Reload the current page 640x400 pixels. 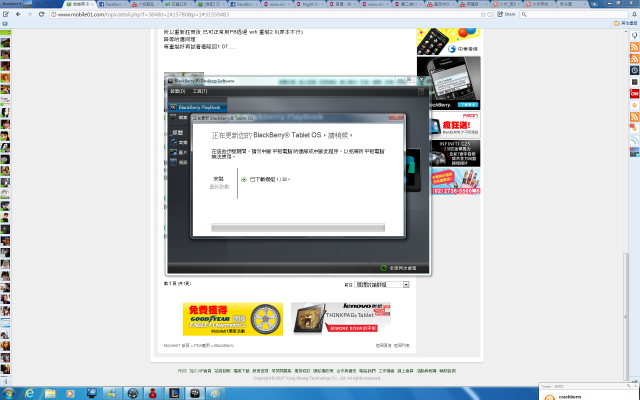(x=41, y=14)
